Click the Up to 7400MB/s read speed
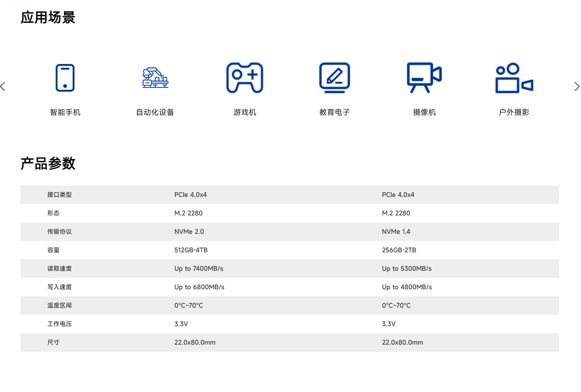This screenshot has height=392, width=581. point(199,269)
